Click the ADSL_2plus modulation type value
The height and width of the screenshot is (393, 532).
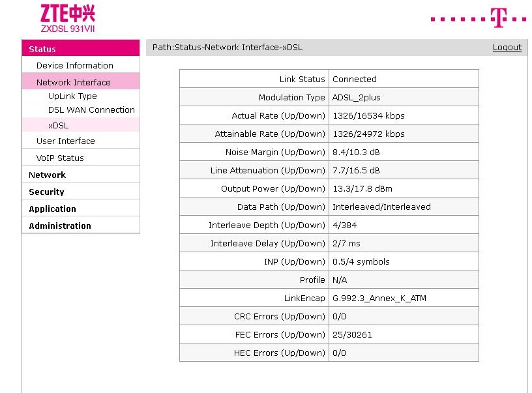(x=357, y=97)
